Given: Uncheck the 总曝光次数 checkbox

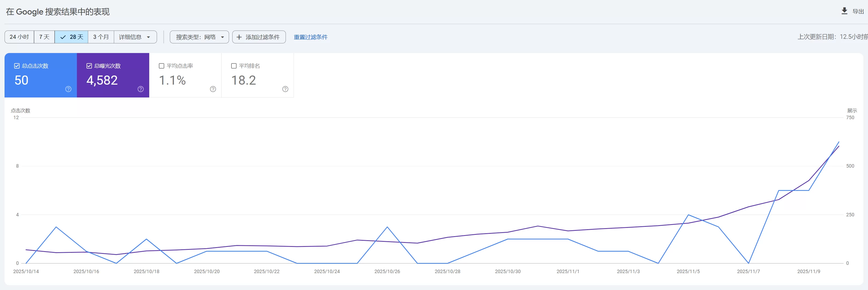Looking at the screenshot, I should tap(89, 66).
